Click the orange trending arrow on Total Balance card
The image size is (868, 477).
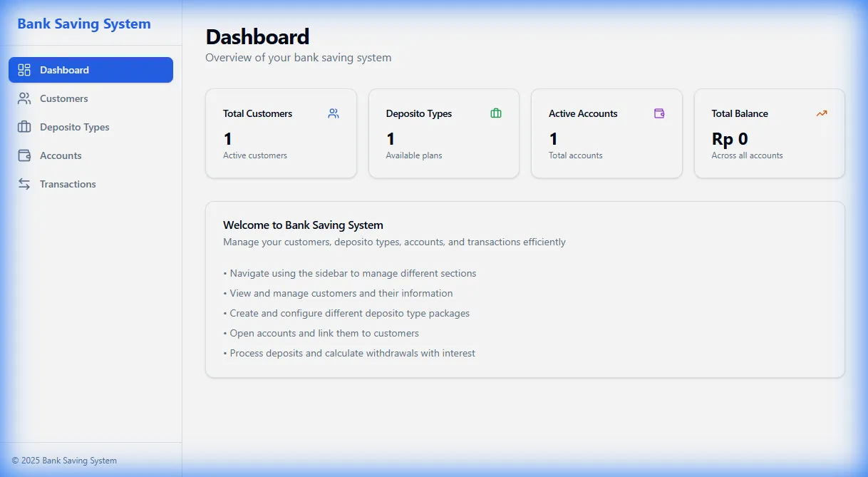pos(822,113)
